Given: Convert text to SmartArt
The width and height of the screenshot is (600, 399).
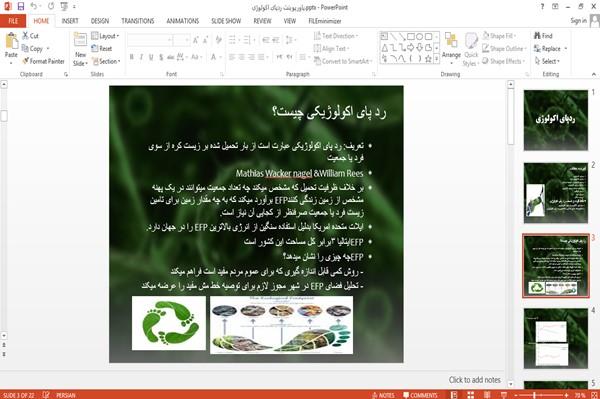Looking at the screenshot, I should click(343, 61).
